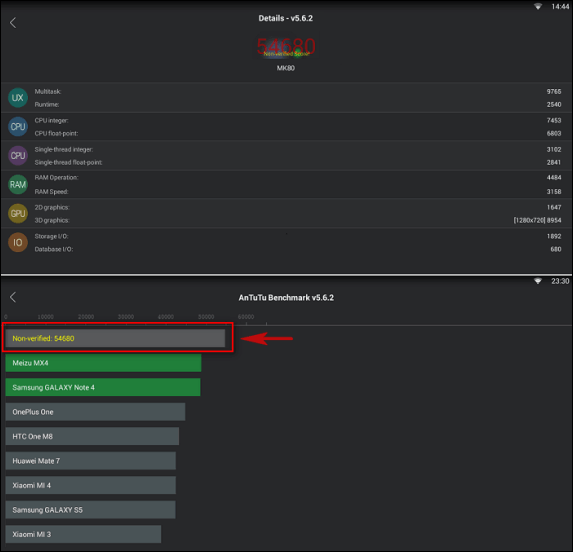This screenshot has width=573, height=552.
Task: Select the 2D graphics row
Action: click(x=286, y=207)
